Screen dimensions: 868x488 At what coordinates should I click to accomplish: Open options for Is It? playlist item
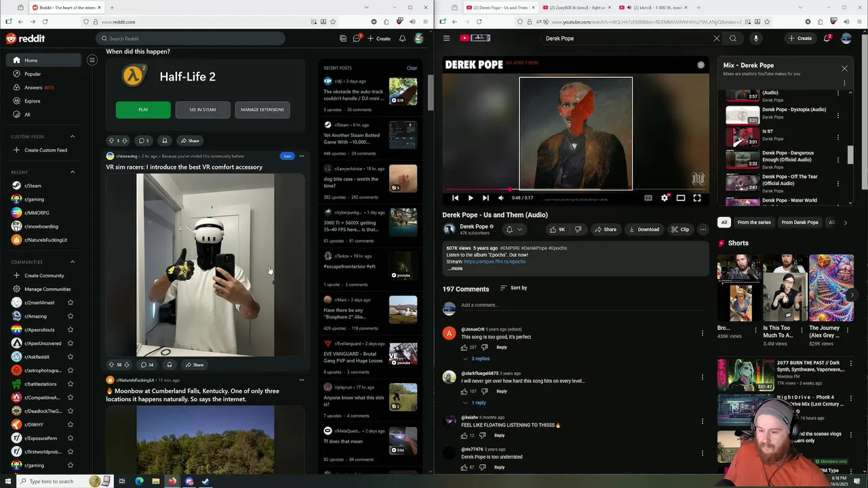(x=838, y=137)
